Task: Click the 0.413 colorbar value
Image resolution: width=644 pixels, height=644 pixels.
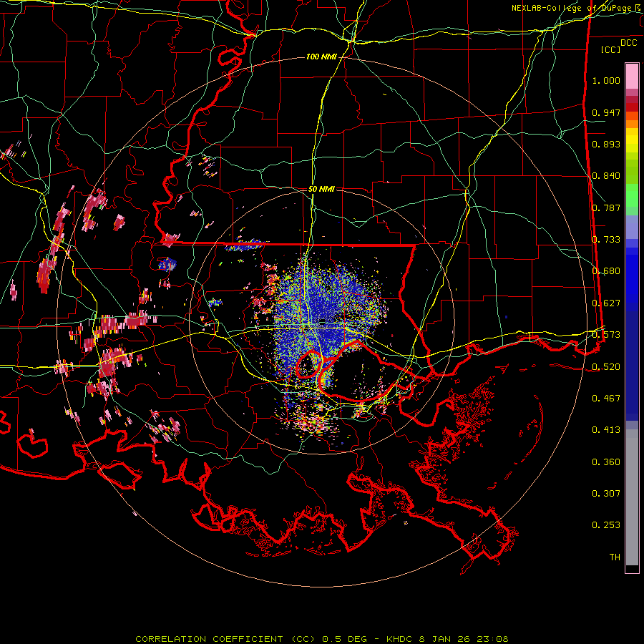Action: [x=606, y=430]
